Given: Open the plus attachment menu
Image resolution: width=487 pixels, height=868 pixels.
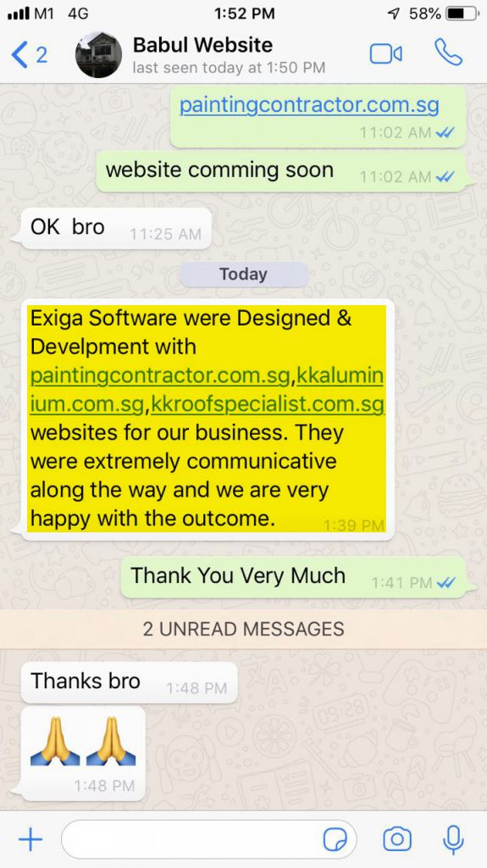Looking at the screenshot, I should (x=30, y=840).
